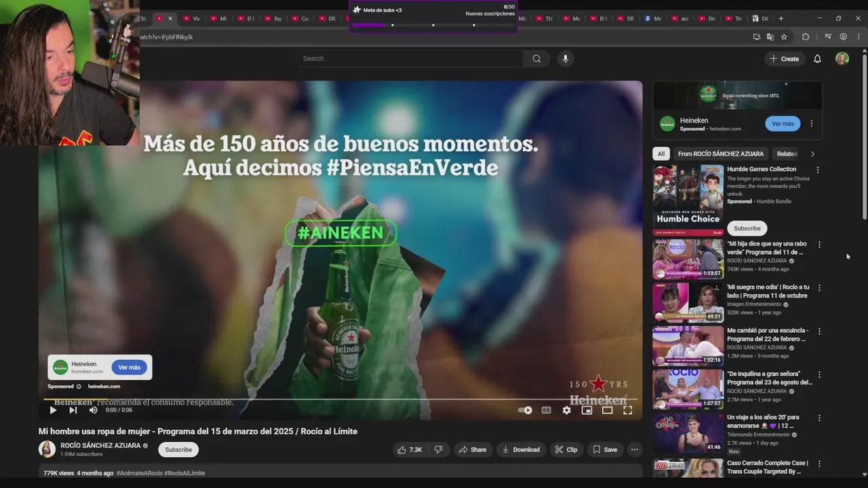This screenshot has width=868, height=488.
Task: Switch to the 'acr' browser tab
Action: pyautogui.click(x=679, y=18)
